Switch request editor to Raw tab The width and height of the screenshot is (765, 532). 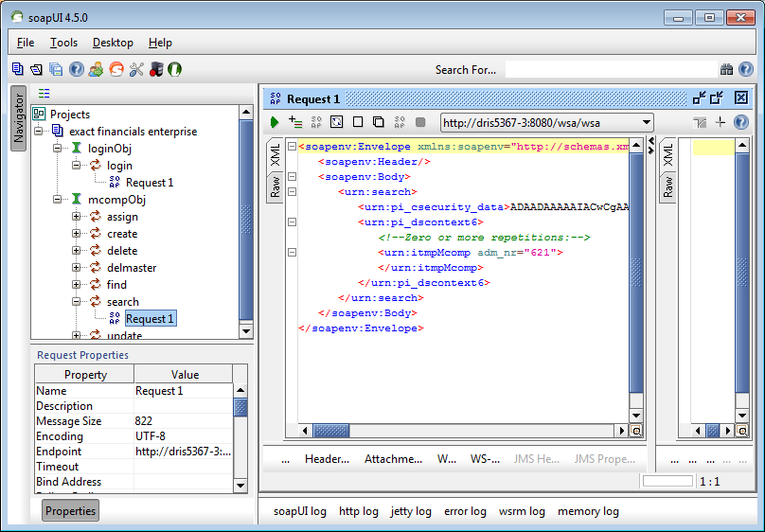(276, 186)
